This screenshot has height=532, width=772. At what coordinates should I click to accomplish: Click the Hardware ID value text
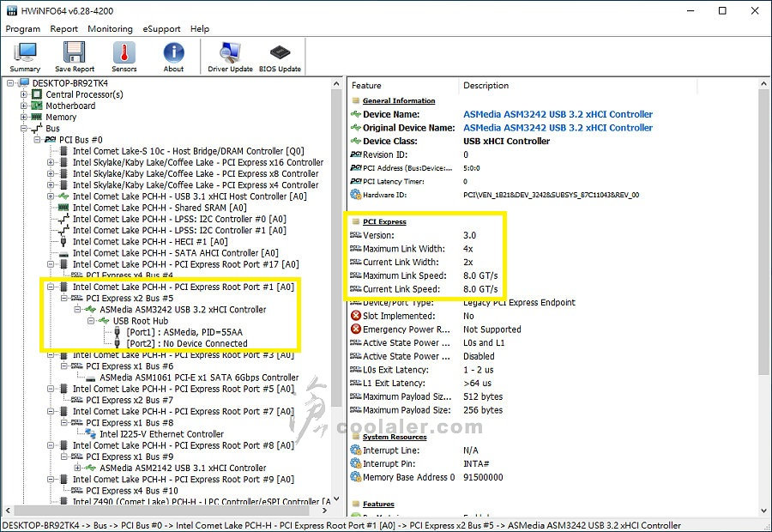point(551,195)
